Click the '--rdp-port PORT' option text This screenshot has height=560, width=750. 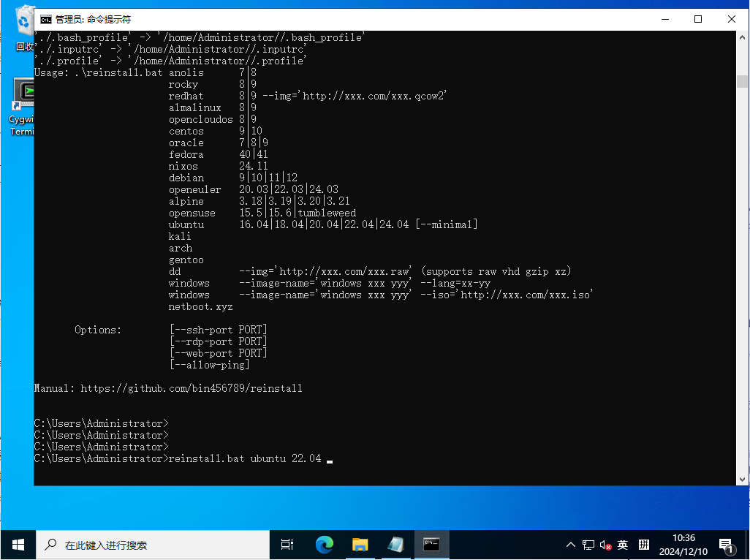coord(218,341)
